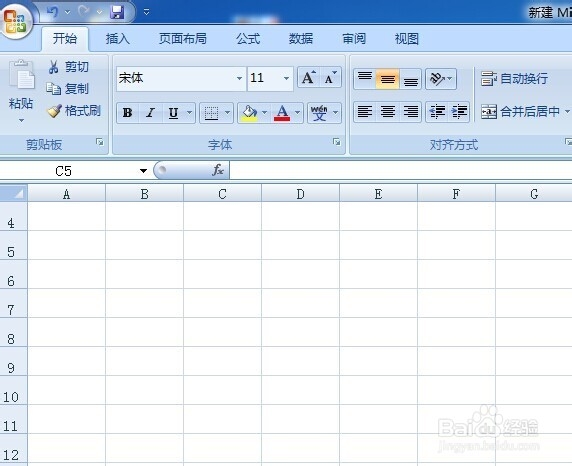Switch to the 开始 tab

(65, 38)
